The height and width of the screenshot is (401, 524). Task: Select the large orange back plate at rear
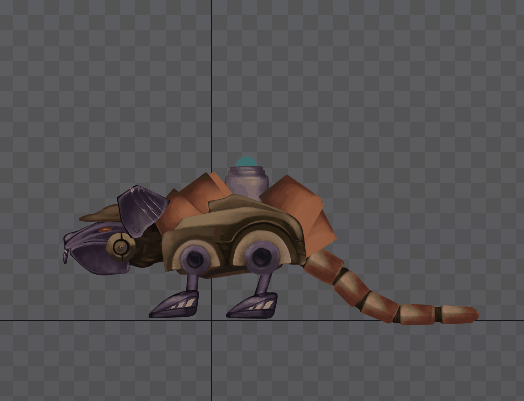(x=297, y=211)
